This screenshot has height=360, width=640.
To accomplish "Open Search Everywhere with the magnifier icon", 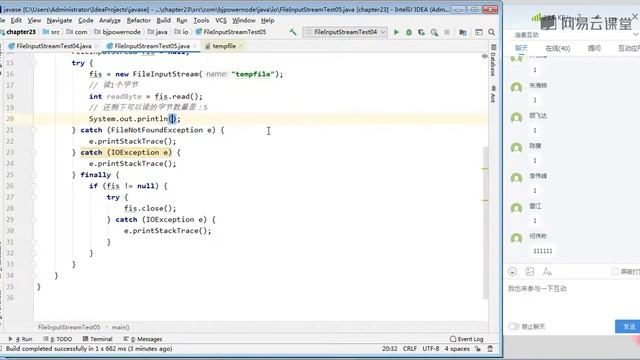I will click(x=491, y=32).
